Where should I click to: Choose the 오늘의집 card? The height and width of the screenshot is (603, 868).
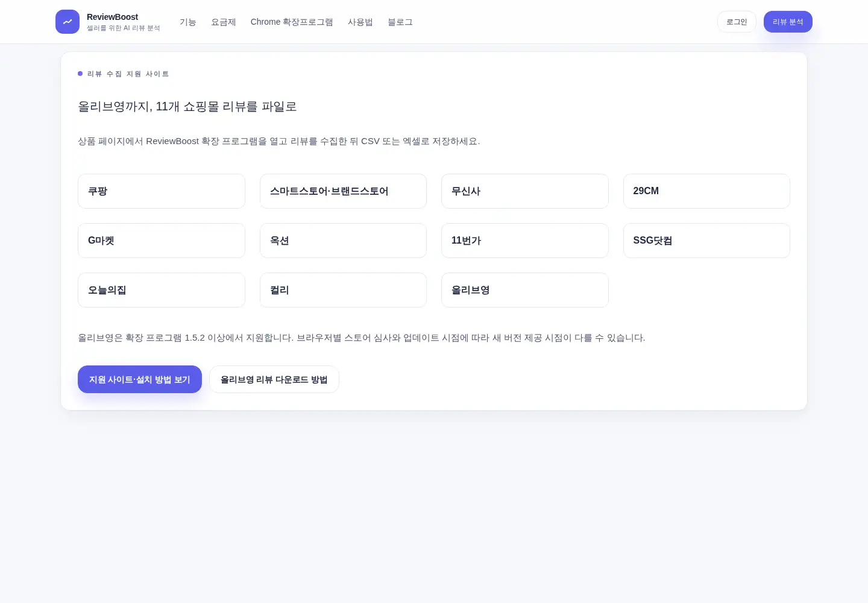[162, 290]
